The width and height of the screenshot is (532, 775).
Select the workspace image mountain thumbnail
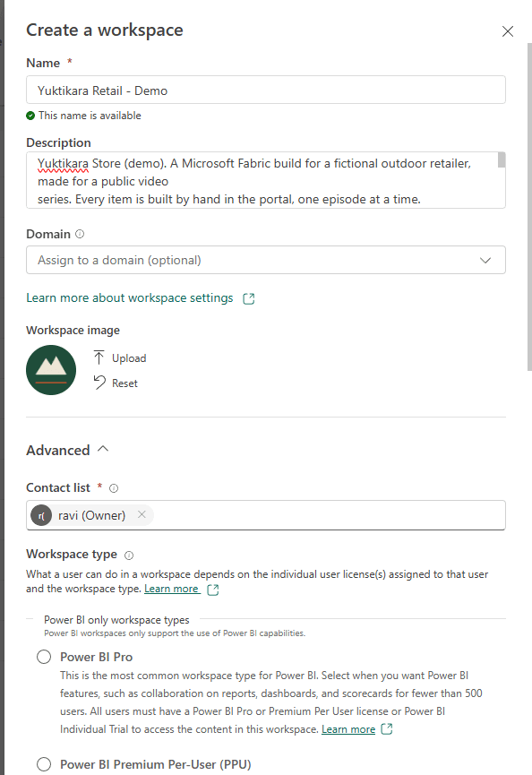click(51, 370)
